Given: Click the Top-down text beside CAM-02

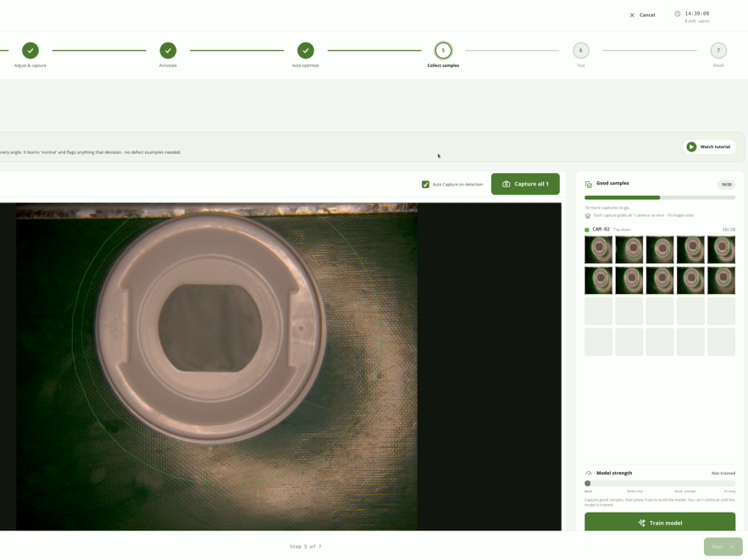Looking at the screenshot, I should click(x=622, y=230).
